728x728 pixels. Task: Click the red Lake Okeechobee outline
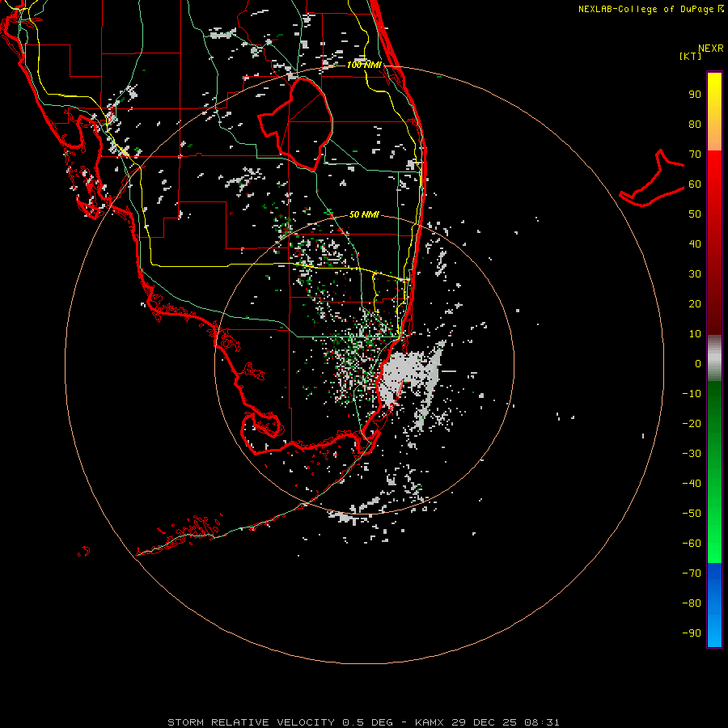(x=296, y=125)
